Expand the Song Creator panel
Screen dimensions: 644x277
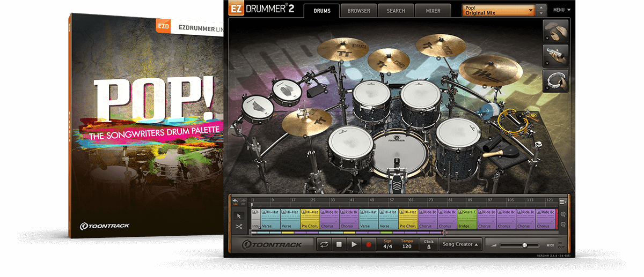(x=460, y=244)
